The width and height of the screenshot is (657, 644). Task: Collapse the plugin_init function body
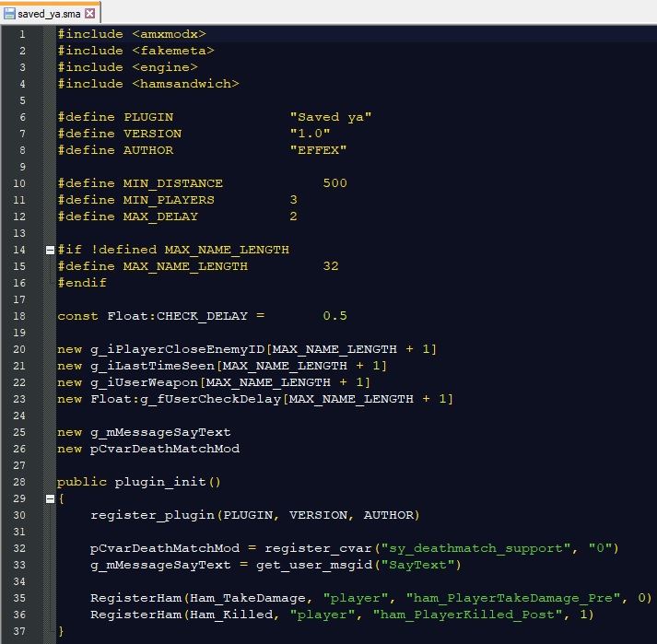(49, 498)
